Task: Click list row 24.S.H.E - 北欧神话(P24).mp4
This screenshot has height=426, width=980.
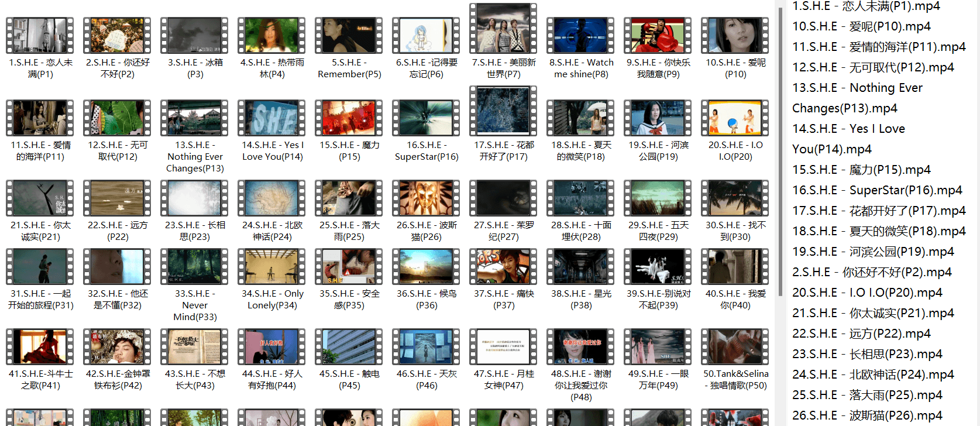Action: (873, 375)
